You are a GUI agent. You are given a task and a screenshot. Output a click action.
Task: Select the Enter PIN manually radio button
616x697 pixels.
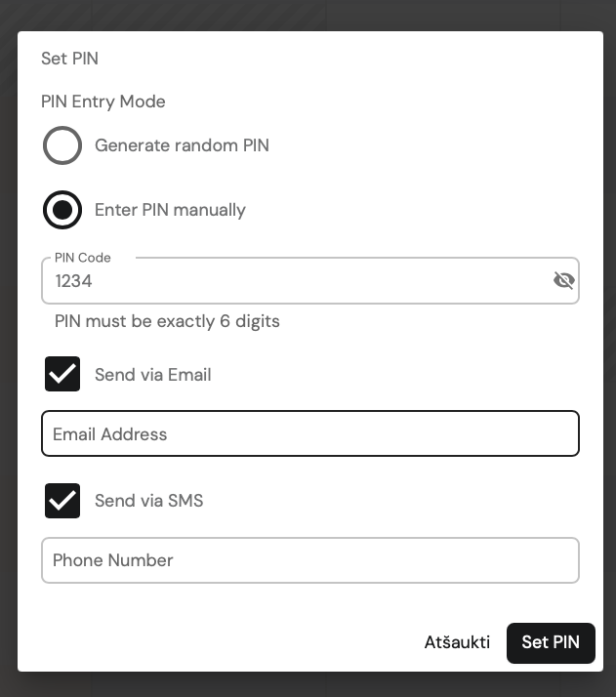tap(62, 210)
